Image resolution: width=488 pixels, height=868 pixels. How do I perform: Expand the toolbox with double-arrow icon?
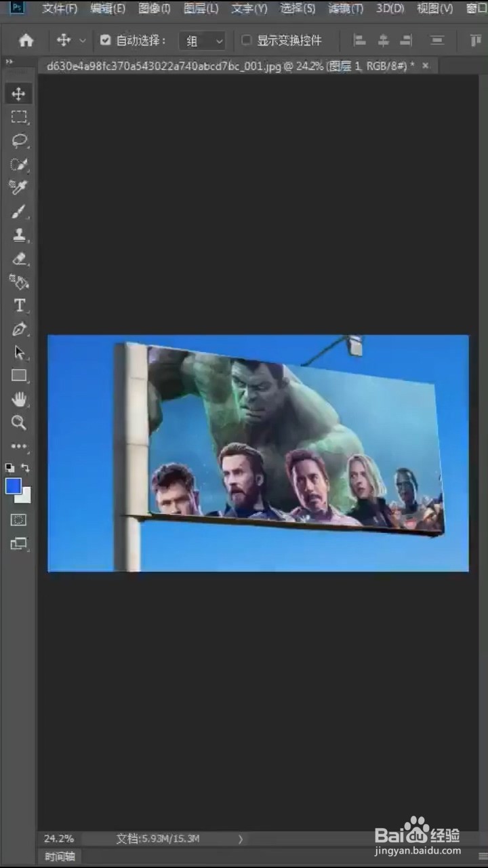(x=9, y=62)
